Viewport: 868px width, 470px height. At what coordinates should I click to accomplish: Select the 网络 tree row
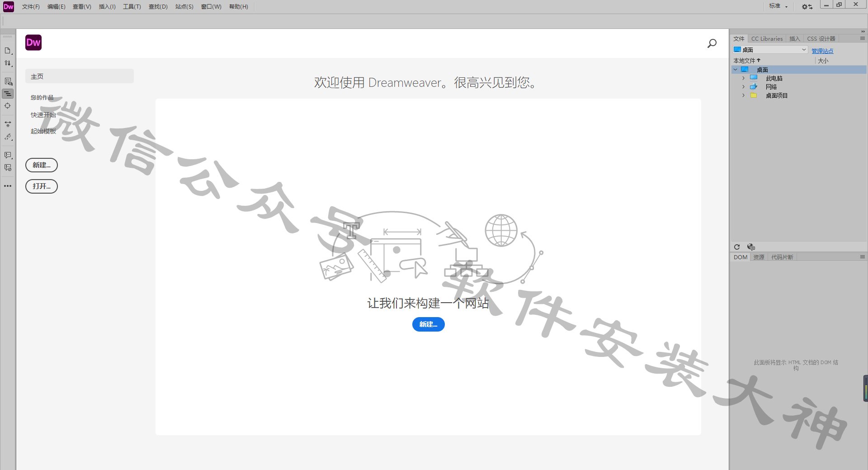(799, 87)
